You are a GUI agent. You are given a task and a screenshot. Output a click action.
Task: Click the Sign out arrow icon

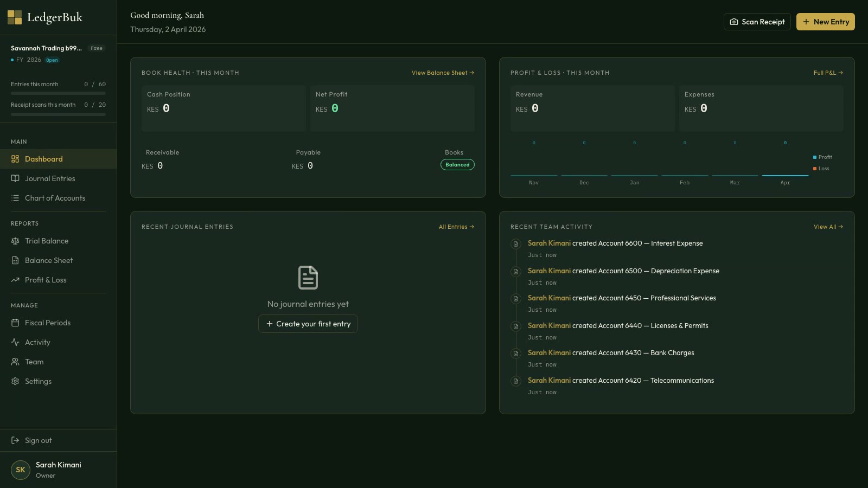[x=15, y=440]
